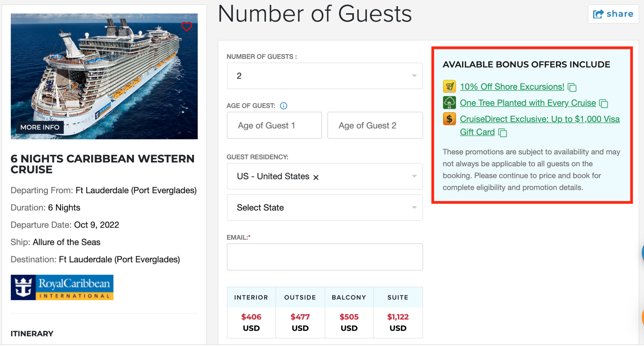
Task: Click the MORE INFO button on ship photo
Action: tap(40, 127)
